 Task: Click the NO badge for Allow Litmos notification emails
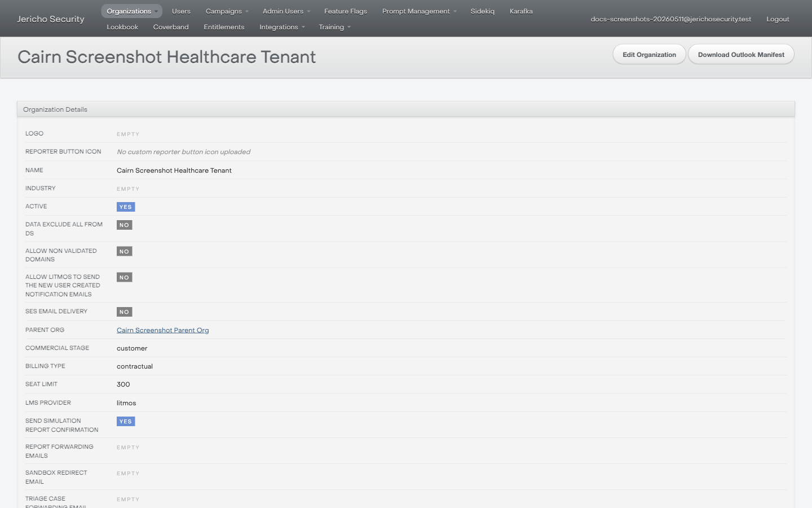pos(125,278)
